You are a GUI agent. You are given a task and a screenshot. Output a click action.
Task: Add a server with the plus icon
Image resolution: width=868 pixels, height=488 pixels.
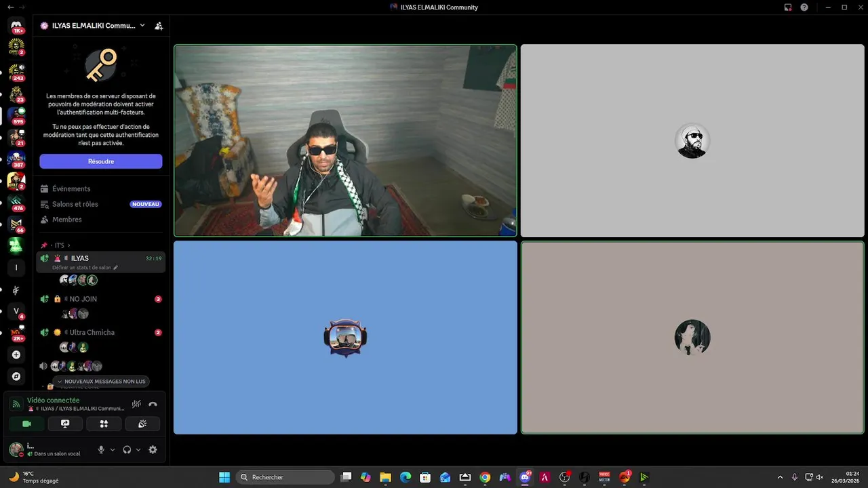click(16, 354)
